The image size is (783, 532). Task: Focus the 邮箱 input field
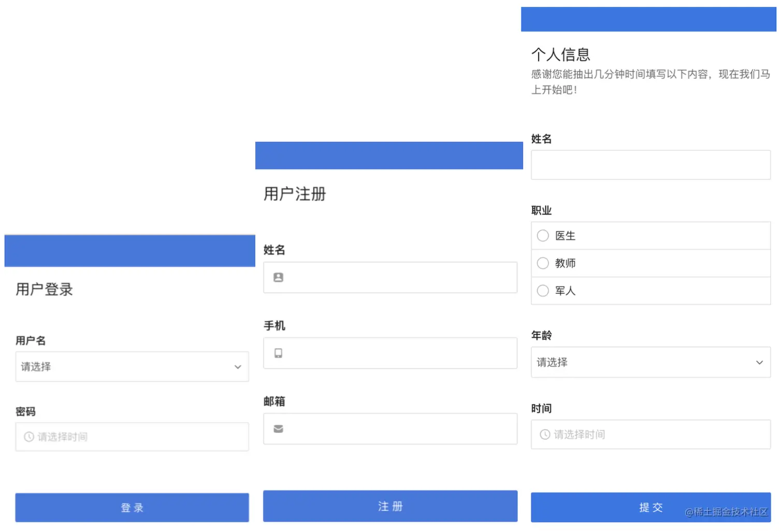click(390, 429)
